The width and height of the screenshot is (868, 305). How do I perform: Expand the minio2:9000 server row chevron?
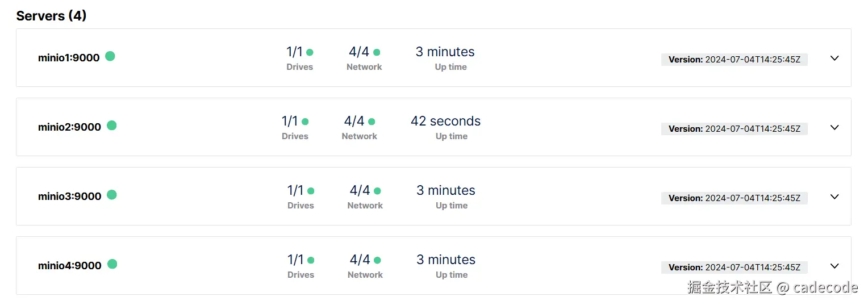click(834, 128)
